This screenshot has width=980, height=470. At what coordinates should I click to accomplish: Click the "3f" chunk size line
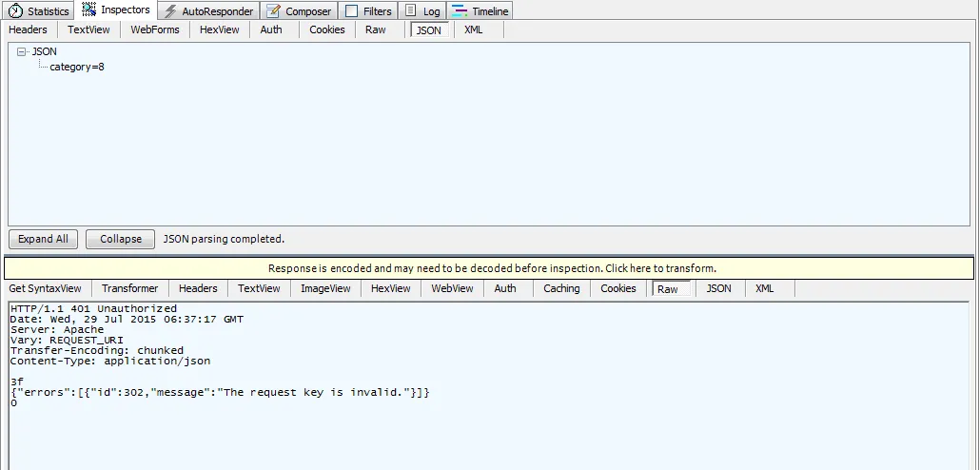pyautogui.click(x=17, y=382)
